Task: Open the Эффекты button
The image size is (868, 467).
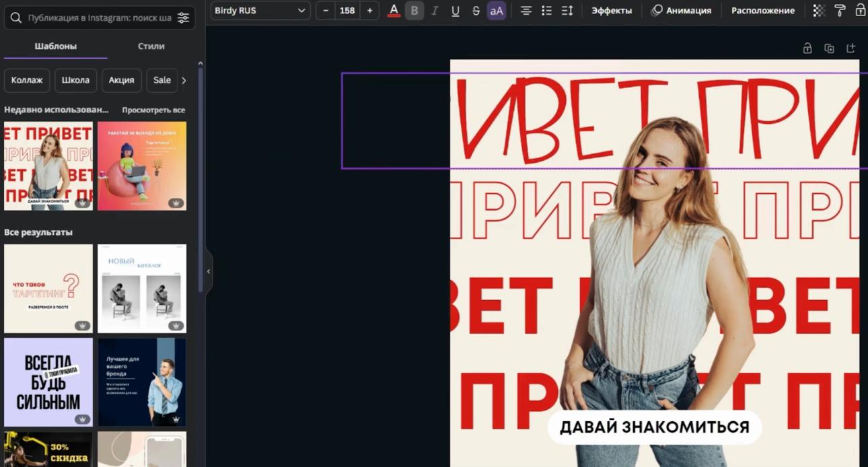Action: coord(611,11)
